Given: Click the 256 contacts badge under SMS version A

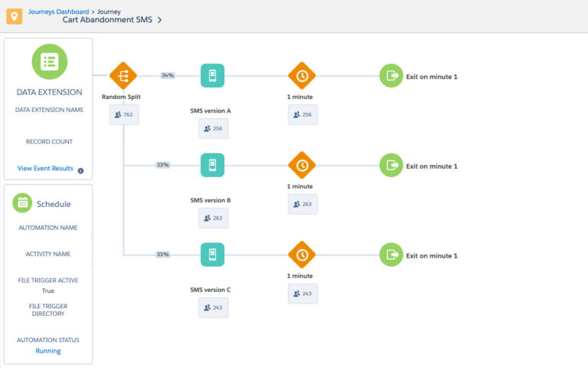Looking at the screenshot, I should [x=213, y=129].
